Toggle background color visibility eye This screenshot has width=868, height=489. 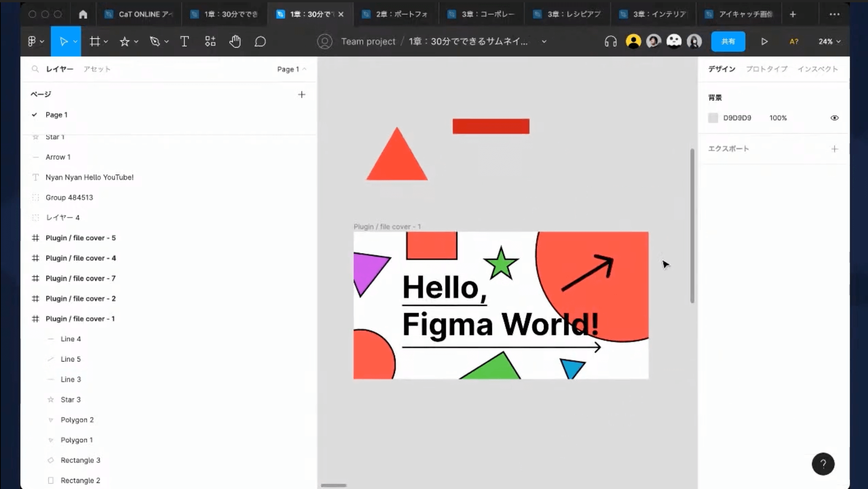coord(834,118)
